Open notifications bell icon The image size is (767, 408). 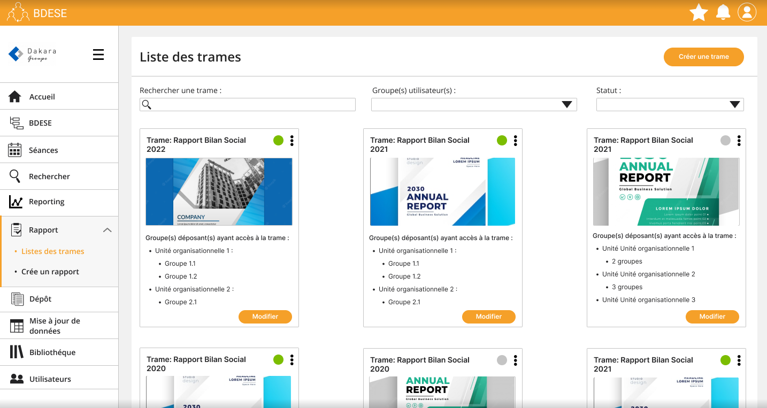point(723,12)
